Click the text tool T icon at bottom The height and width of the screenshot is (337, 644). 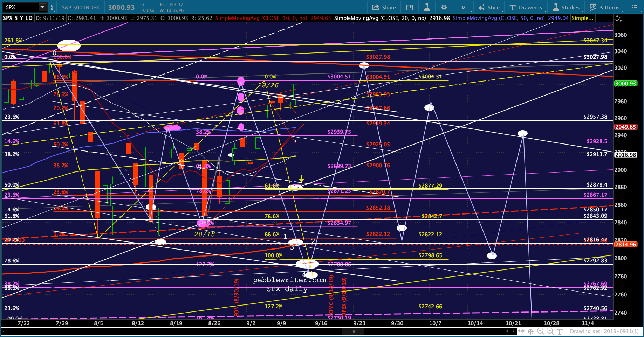pyautogui.click(x=560, y=331)
